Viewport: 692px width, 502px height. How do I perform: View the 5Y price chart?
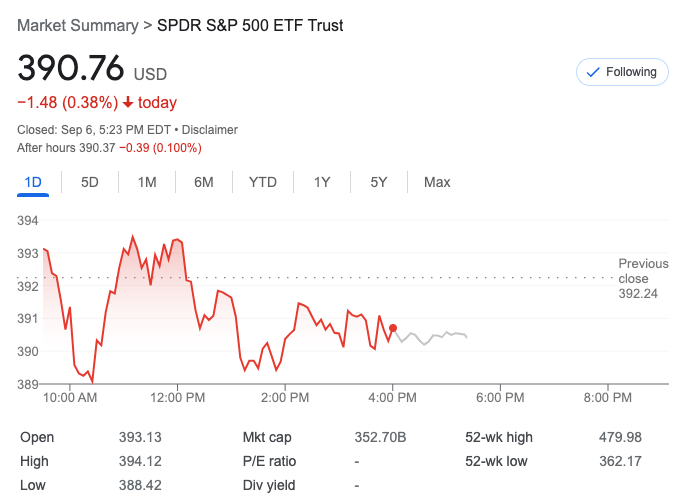coord(379,182)
